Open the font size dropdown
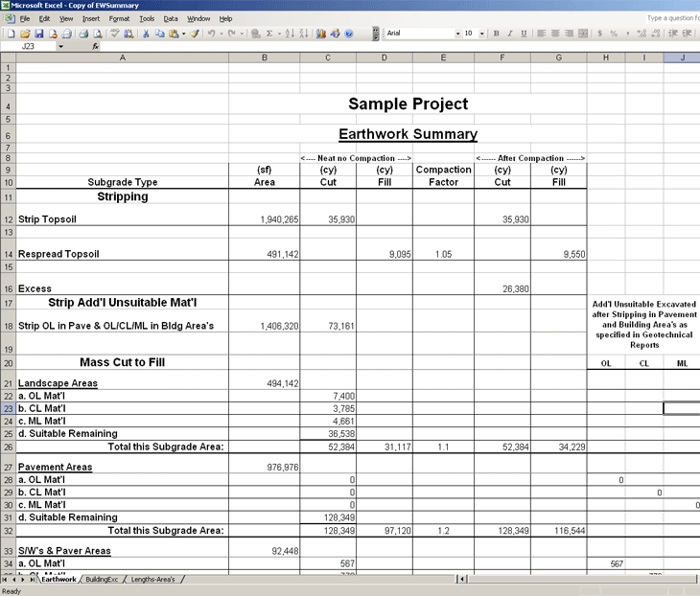Image resolution: width=700 pixels, height=596 pixels. click(x=481, y=34)
